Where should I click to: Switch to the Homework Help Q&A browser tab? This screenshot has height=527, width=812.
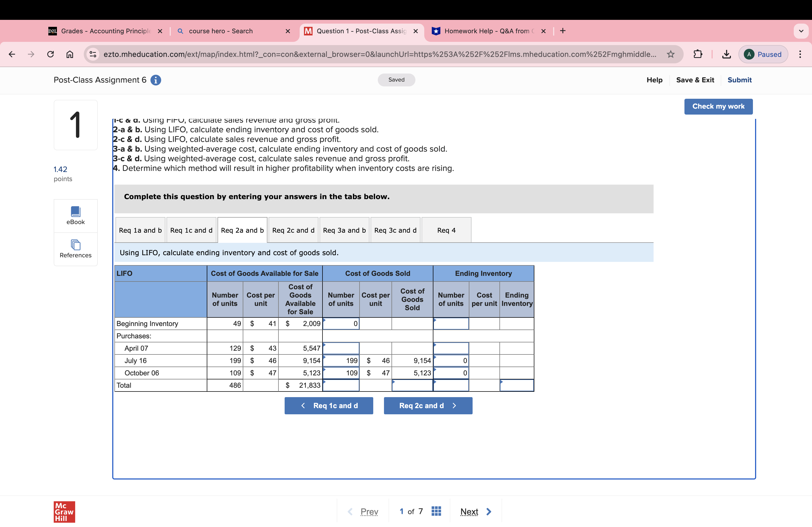pyautogui.click(x=484, y=31)
